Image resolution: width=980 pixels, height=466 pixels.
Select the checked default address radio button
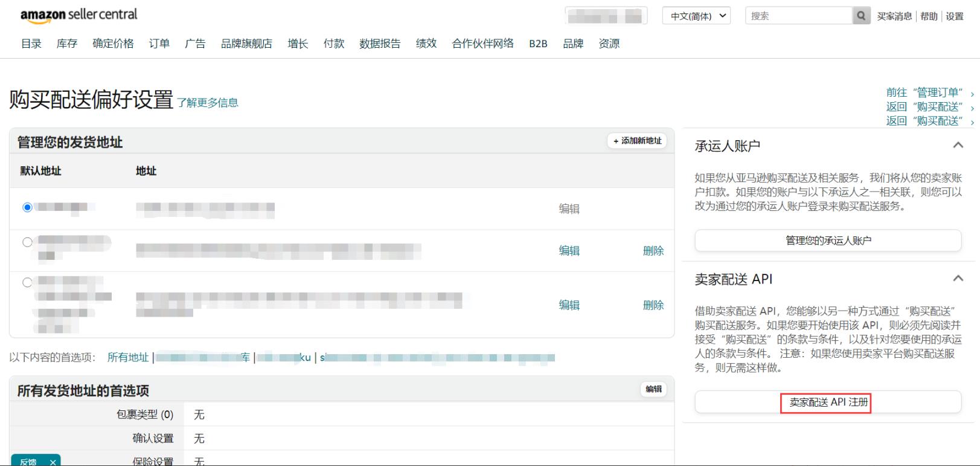click(x=27, y=207)
